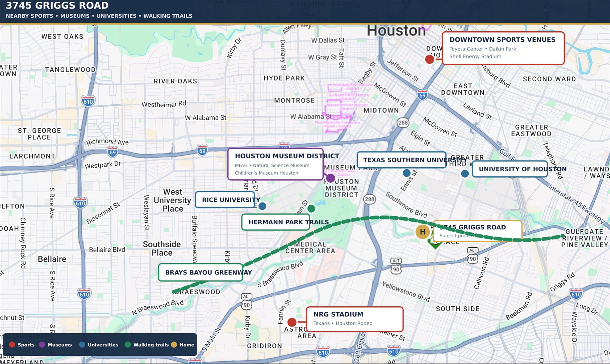Click the Walking trails green legend swatch
Viewport: 610px width, 364px height.
128,345
